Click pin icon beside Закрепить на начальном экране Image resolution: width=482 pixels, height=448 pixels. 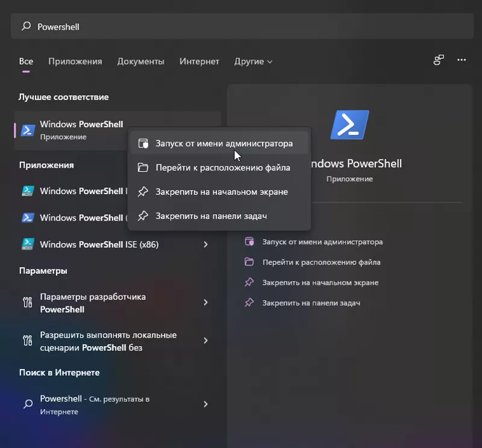144,191
